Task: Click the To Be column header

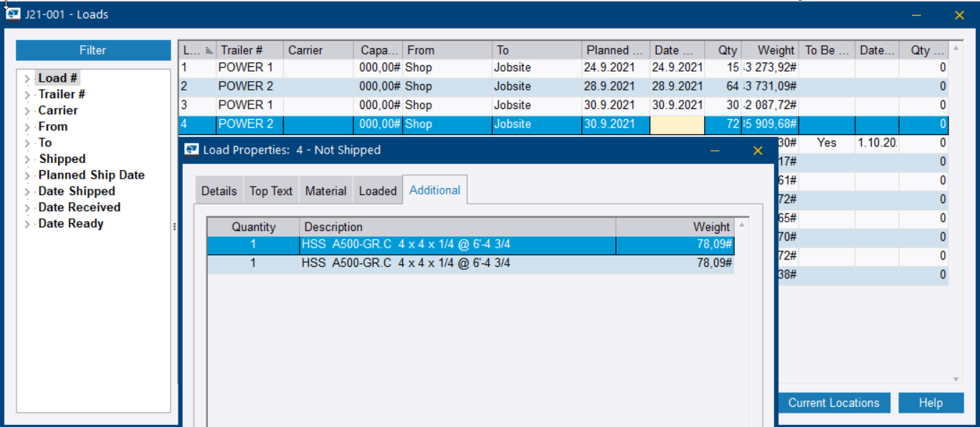Action: [x=827, y=50]
